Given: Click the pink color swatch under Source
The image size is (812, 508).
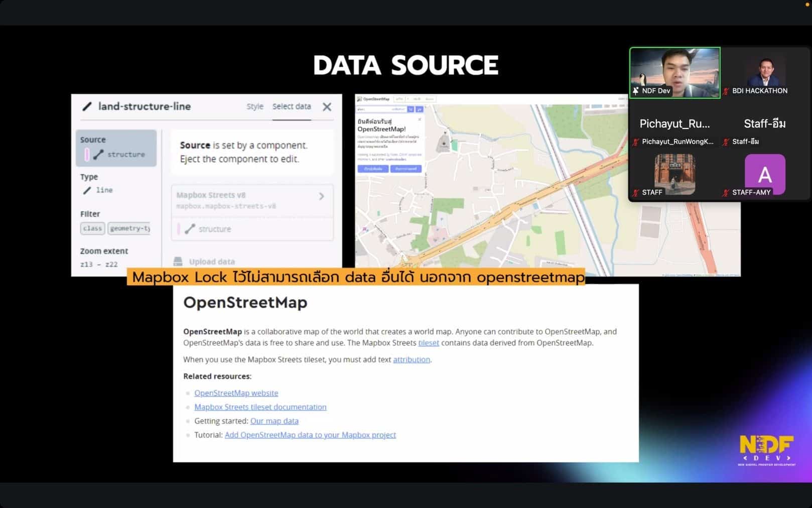Looking at the screenshot, I should 87,155.
